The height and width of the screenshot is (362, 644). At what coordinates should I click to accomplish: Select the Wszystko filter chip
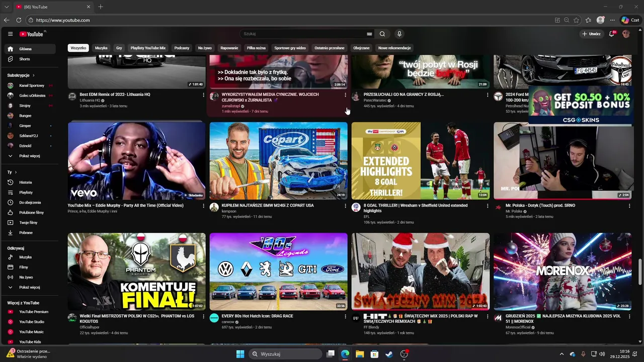coord(78,48)
